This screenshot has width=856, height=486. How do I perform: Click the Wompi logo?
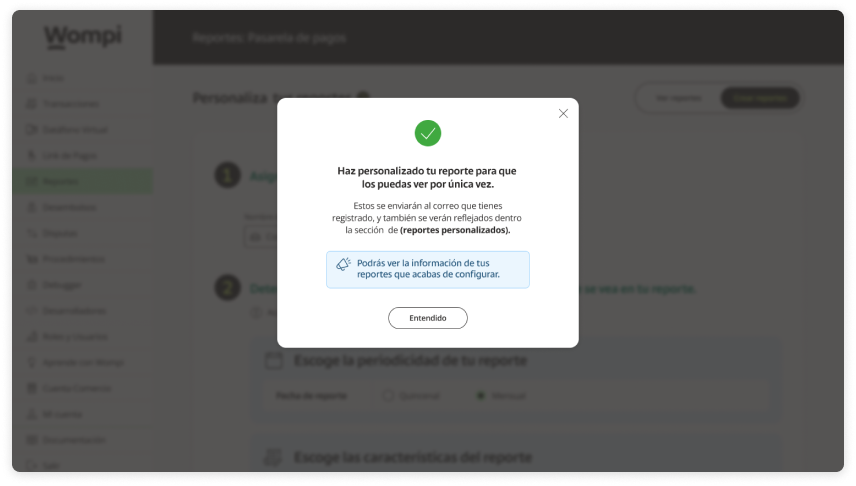coord(83,37)
